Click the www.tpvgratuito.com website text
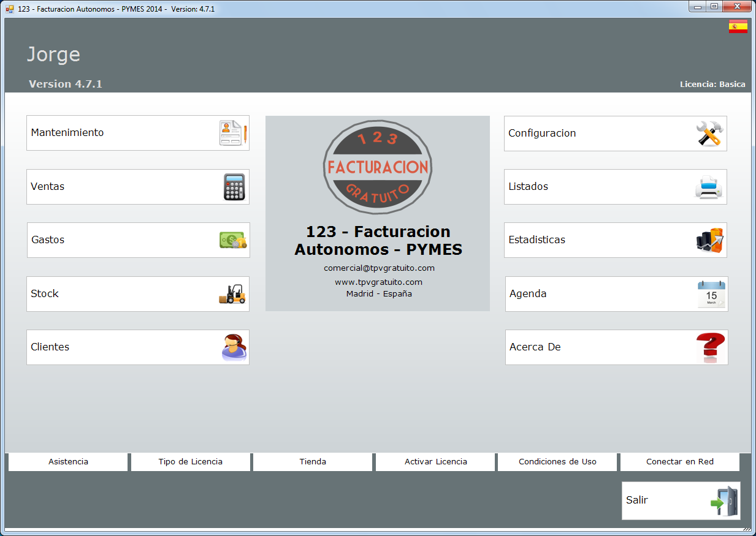Viewport: 756px width, 536px height. coord(378,282)
